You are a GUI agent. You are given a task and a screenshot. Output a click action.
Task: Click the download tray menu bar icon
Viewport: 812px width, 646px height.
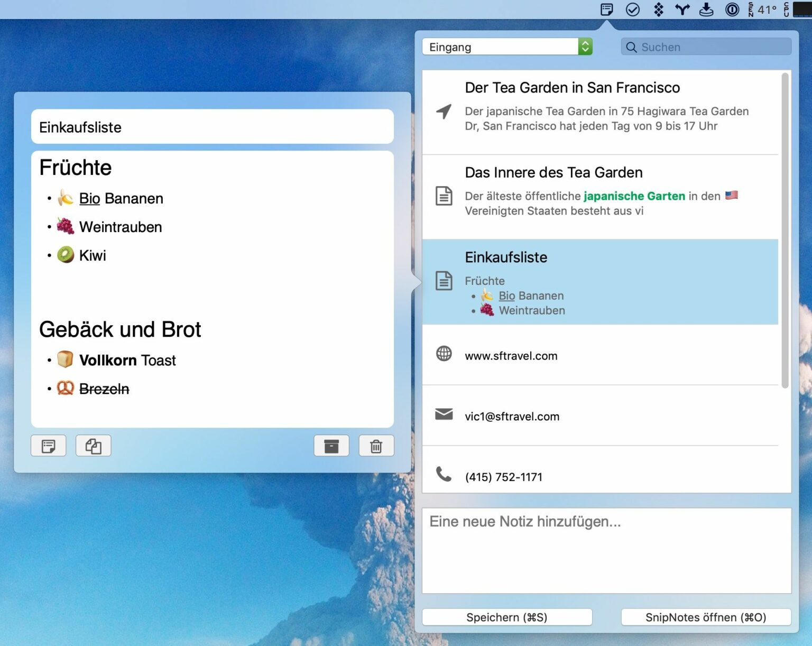tap(706, 9)
